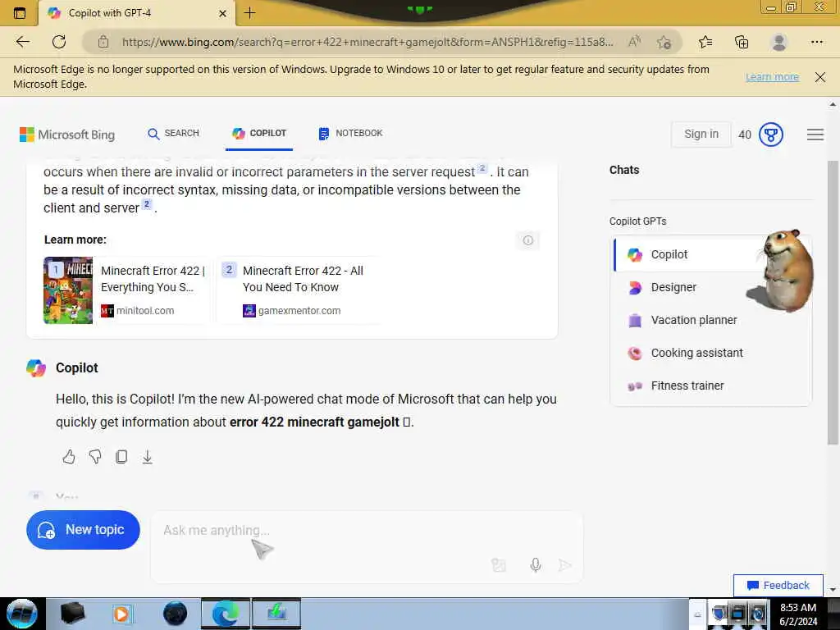The image size is (840, 630).
Task: Like the Copilot response with thumbs up
Action: (x=69, y=457)
